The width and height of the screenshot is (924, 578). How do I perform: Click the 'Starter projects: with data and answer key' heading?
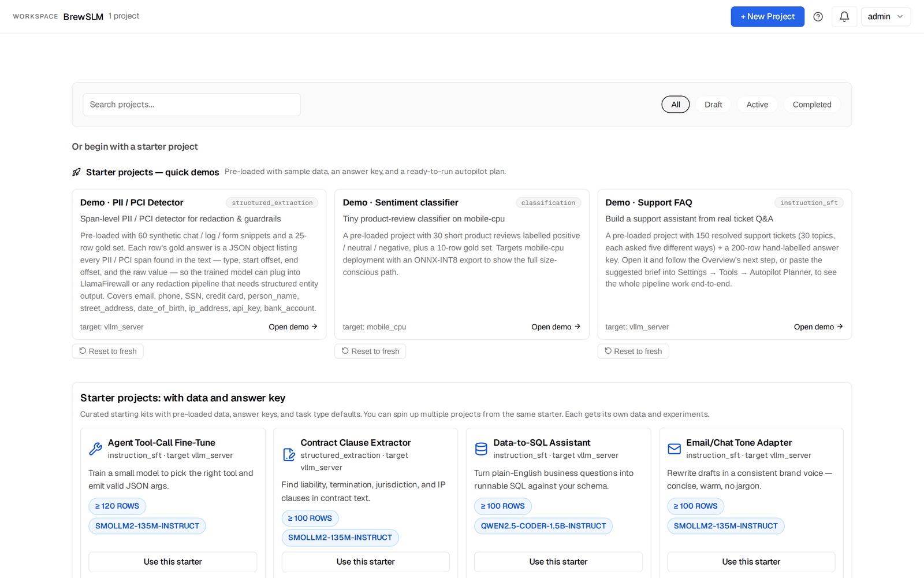pyautogui.click(x=182, y=398)
